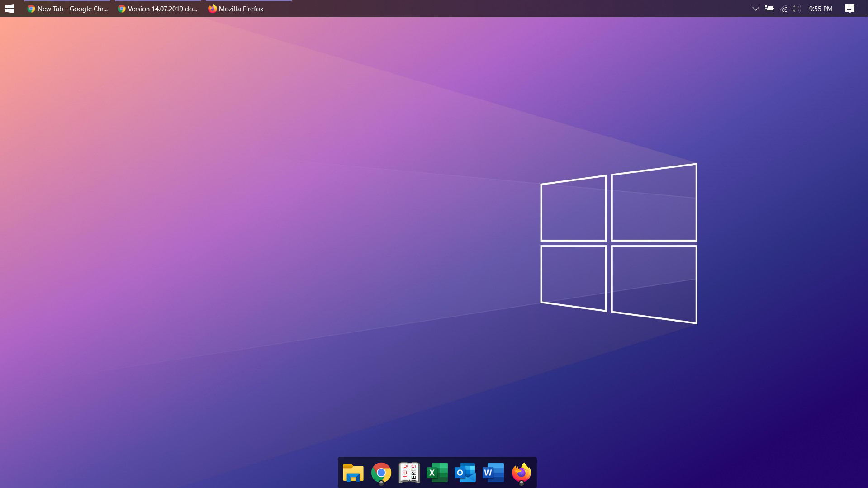This screenshot has width=868, height=488.
Task: Launch Microsoft Excel from the dock
Action: point(437,472)
